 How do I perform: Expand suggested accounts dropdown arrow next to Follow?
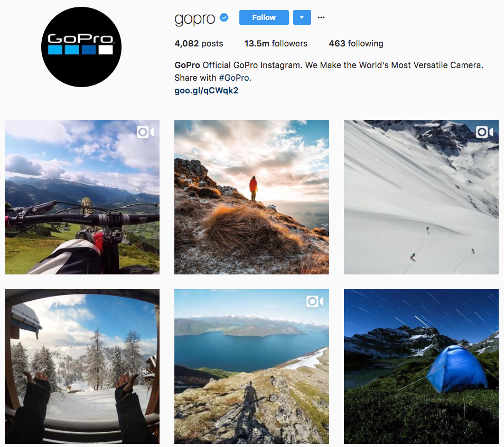click(302, 17)
